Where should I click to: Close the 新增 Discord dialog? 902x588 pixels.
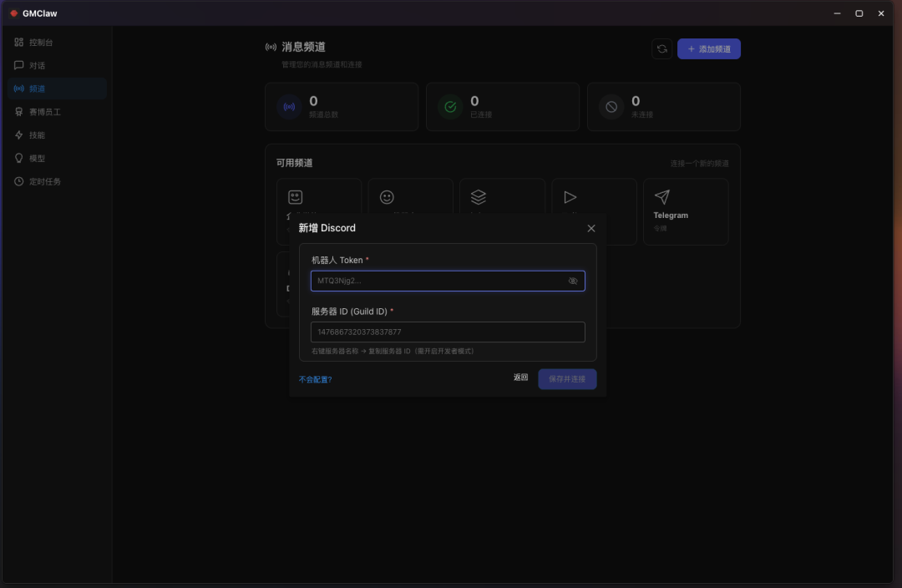(x=590, y=228)
